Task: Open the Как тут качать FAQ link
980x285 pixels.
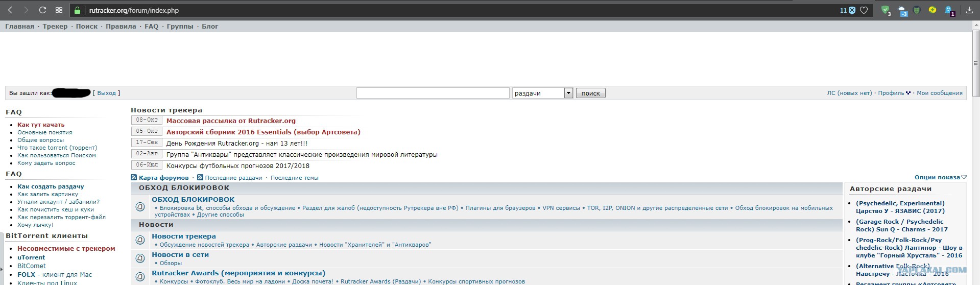Action: click(x=41, y=125)
